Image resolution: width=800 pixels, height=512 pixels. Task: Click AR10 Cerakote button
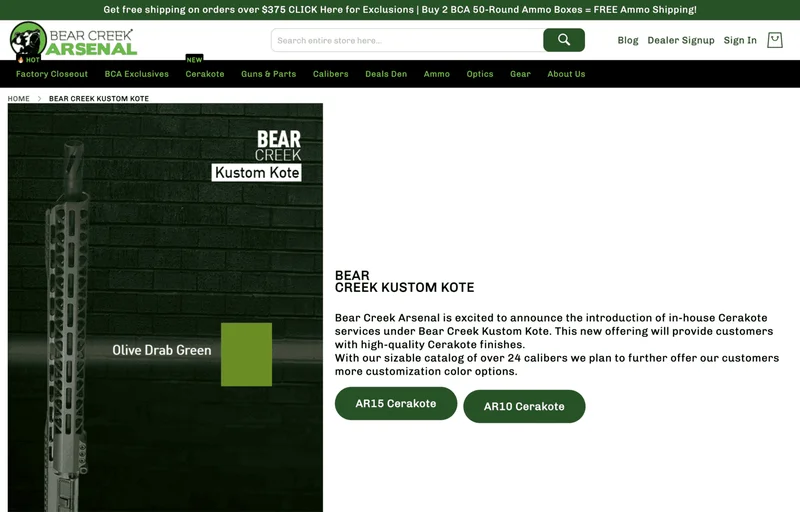[x=524, y=406]
